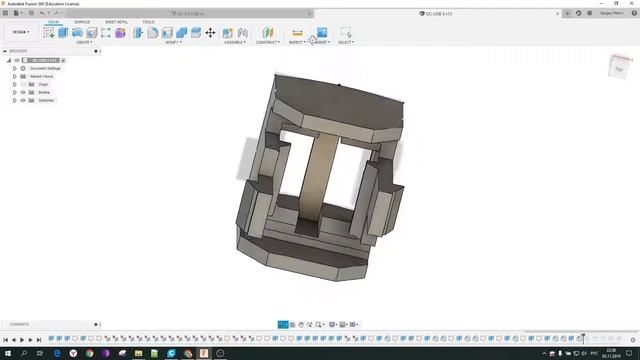Click the Undo arrow
640x360 pixels.
[42, 13]
